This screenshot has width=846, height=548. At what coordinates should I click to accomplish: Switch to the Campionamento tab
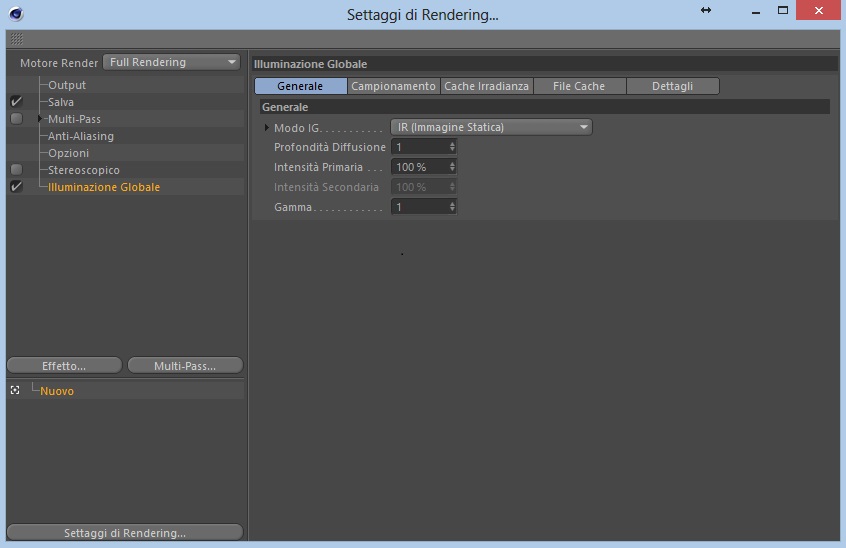(393, 86)
